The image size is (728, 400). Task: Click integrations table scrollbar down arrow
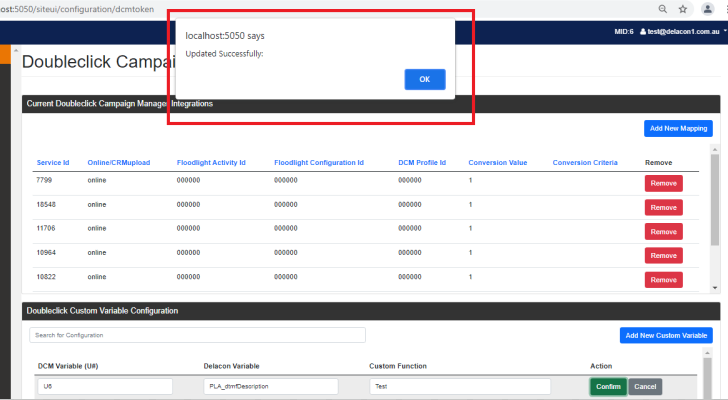(x=715, y=288)
